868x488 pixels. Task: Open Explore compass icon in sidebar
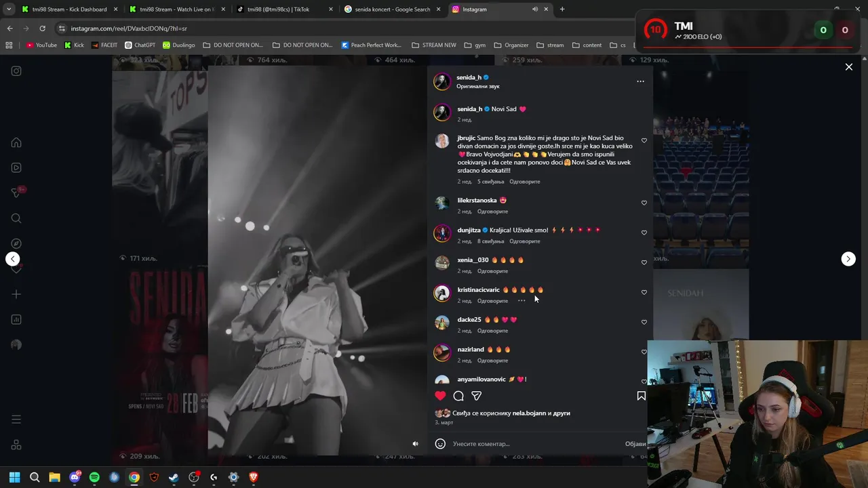(x=16, y=243)
